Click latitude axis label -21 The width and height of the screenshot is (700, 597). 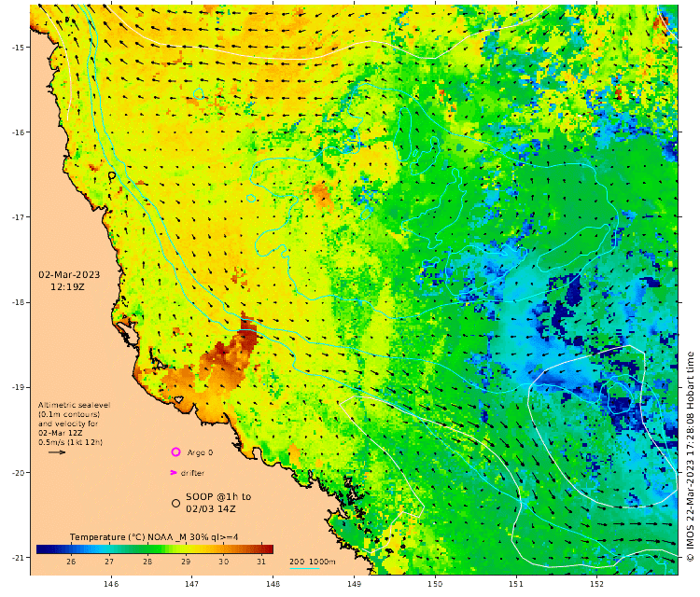point(18,557)
